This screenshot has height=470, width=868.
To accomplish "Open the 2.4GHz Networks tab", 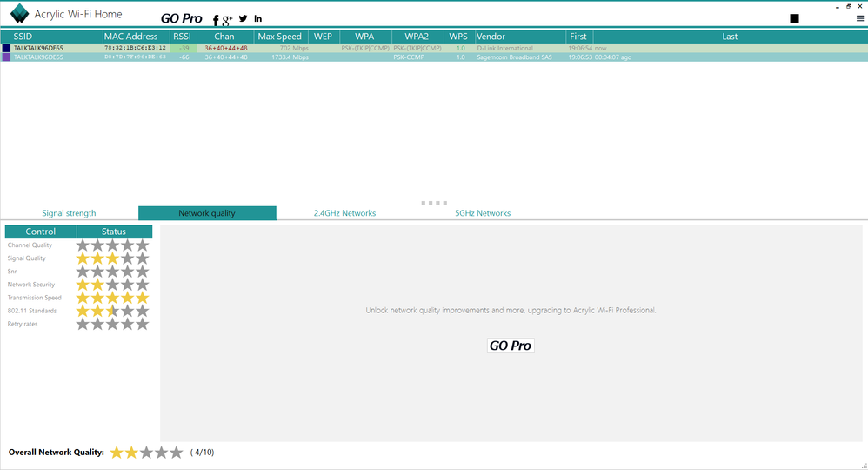I will point(345,213).
